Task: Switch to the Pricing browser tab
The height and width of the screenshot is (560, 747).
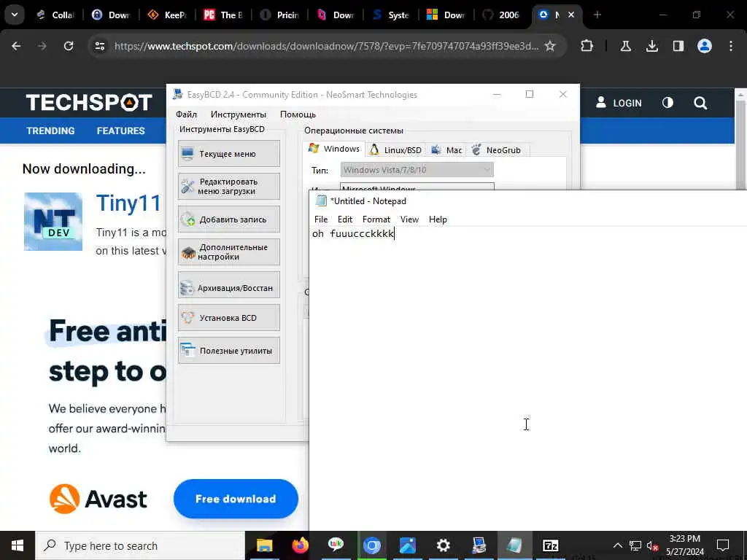Action: pyautogui.click(x=279, y=15)
